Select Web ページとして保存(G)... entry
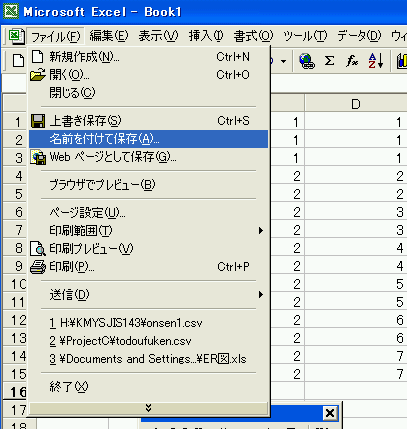 coord(148,157)
